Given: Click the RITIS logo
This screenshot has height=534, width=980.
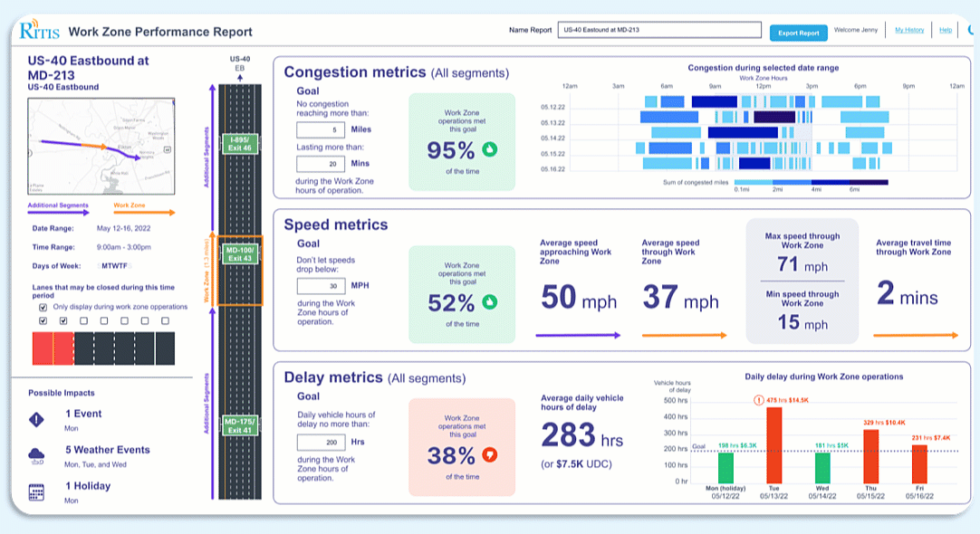Looking at the screenshot, I should [x=38, y=31].
